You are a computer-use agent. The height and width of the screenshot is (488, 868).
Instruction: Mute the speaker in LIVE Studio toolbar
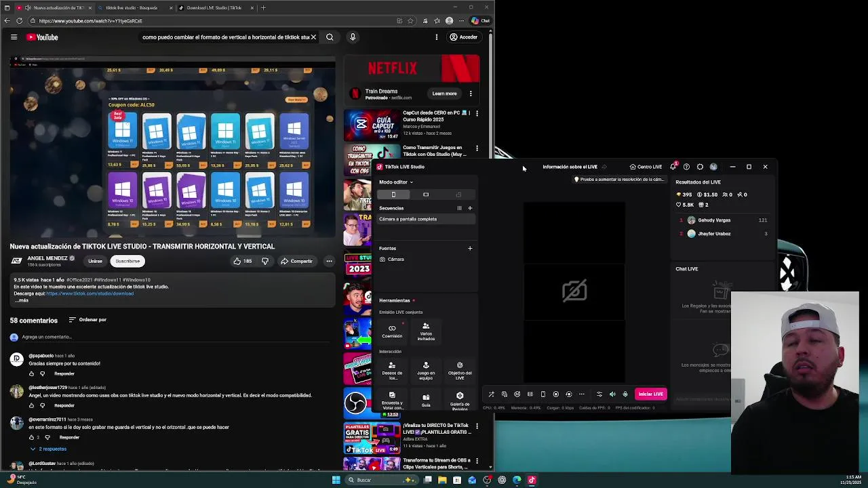[612, 394]
